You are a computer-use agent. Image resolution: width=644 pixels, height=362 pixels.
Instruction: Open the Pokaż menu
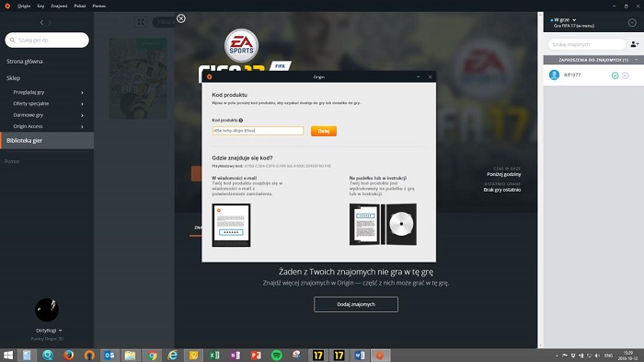tap(80, 6)
